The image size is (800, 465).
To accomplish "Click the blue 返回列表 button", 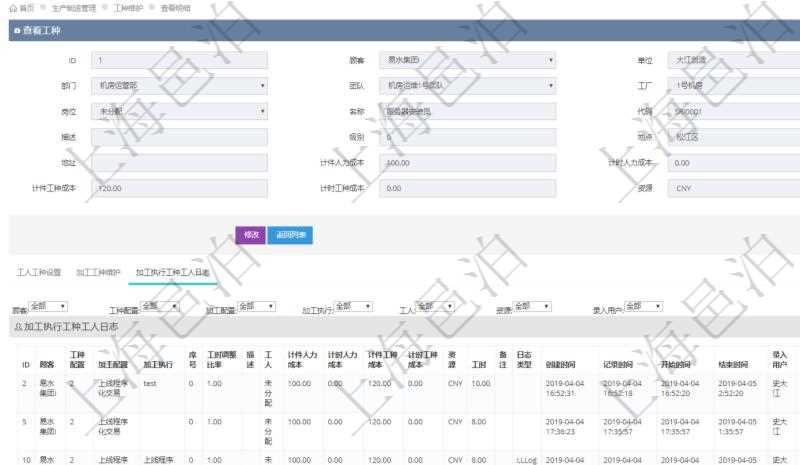I will pos(290,235).
